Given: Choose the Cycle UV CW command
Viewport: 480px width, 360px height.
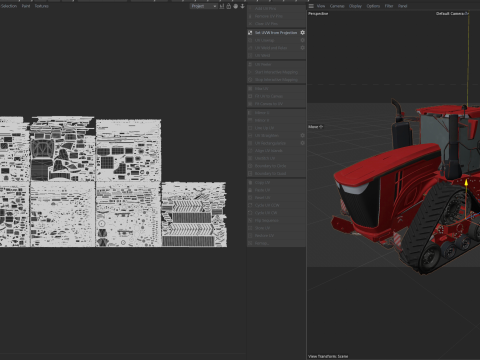Looking at the screenshot, I should click(x=276, y=213).
